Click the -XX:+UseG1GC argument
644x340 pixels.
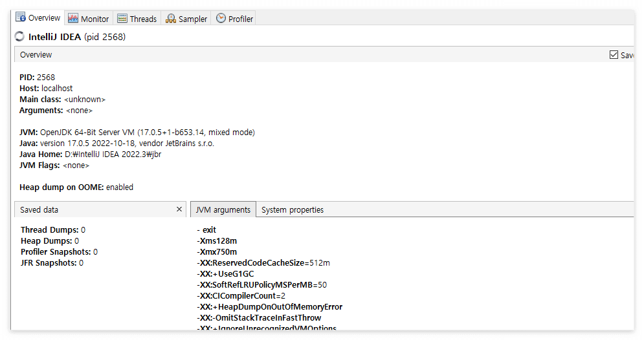pyautogui.click(x=225, y=274)
